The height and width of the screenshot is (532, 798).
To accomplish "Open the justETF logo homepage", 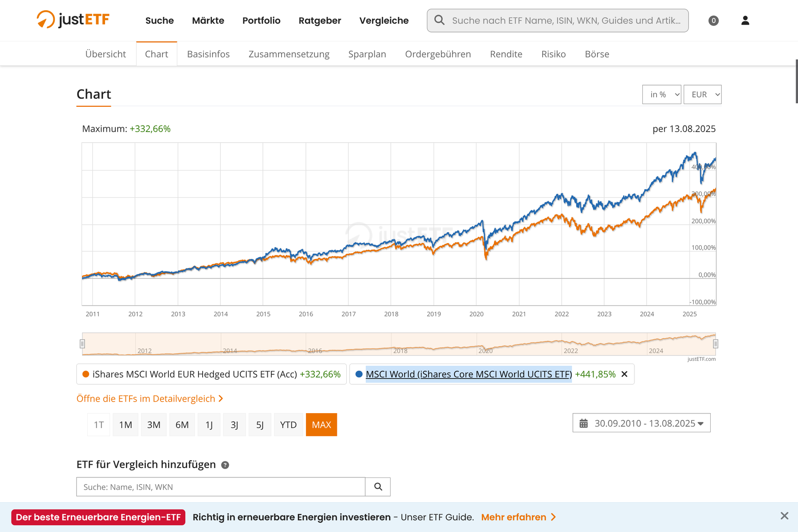I will coord(73,20).
